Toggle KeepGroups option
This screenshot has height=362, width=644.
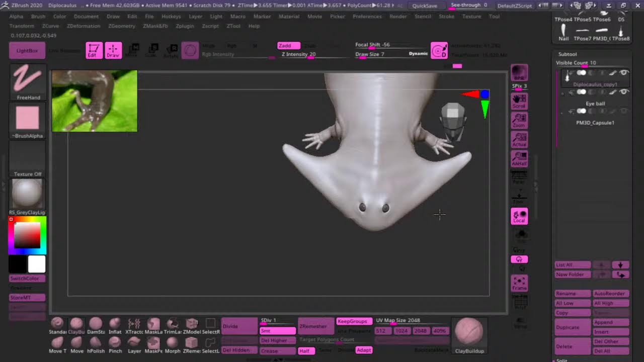[354, 321]
